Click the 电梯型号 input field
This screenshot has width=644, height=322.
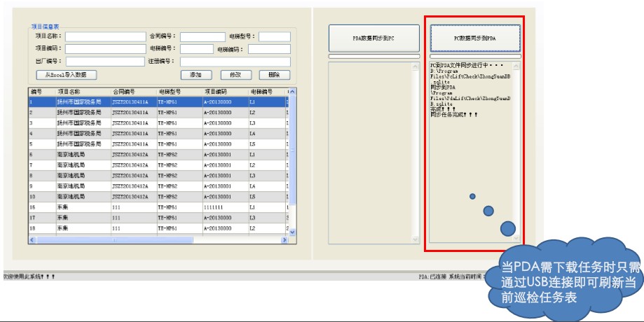click(275, 37)
